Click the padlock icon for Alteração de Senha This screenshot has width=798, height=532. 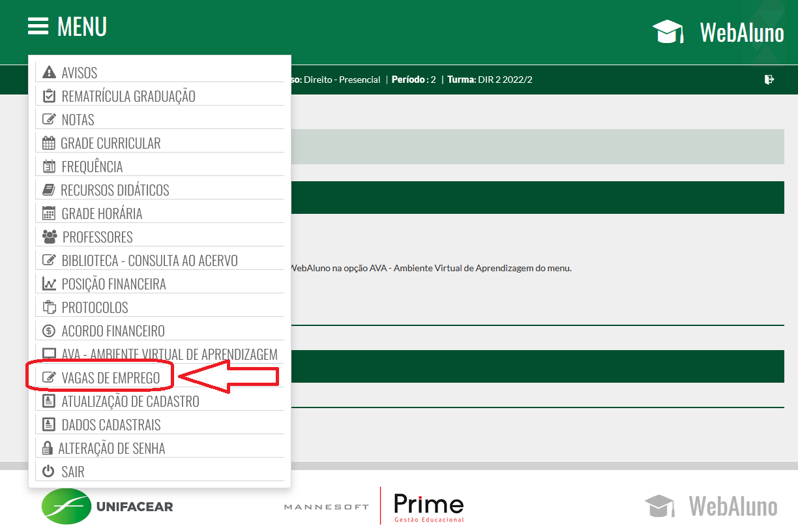tap(47, 448)
